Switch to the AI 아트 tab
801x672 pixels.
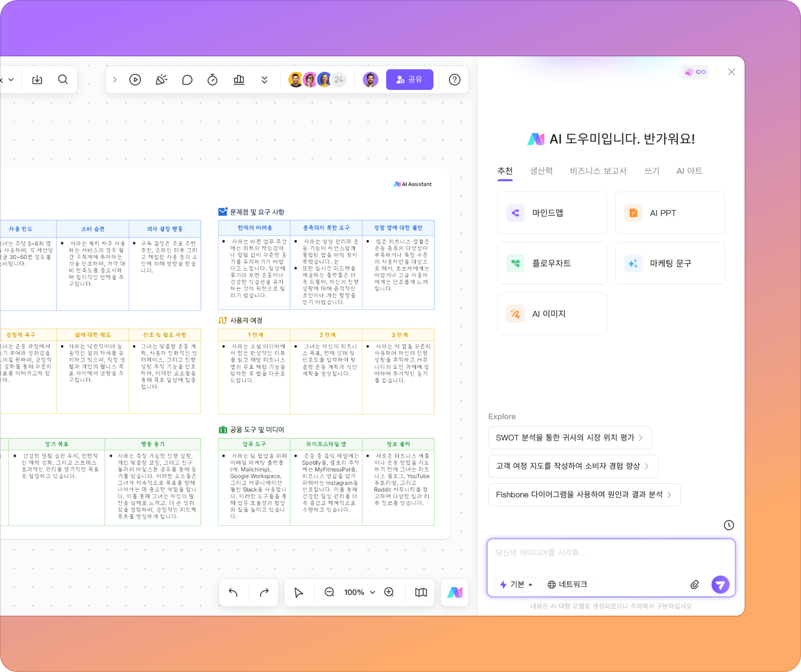(x=689, y=171)
